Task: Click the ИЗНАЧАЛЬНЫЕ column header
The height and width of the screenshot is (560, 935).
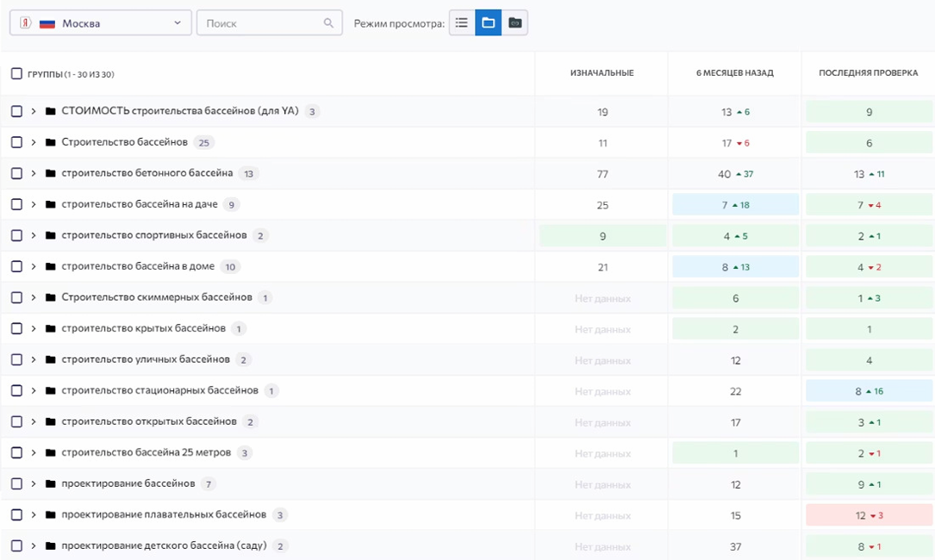Action: [x=602, y=72]
